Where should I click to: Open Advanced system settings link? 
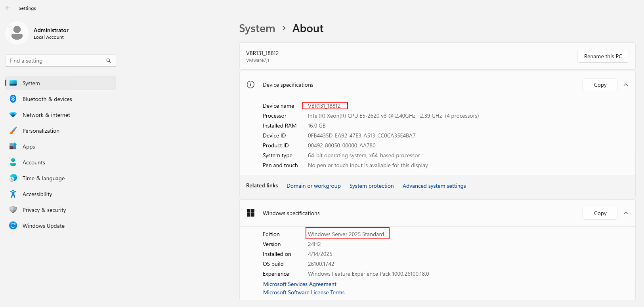click(x=434, y=186)
